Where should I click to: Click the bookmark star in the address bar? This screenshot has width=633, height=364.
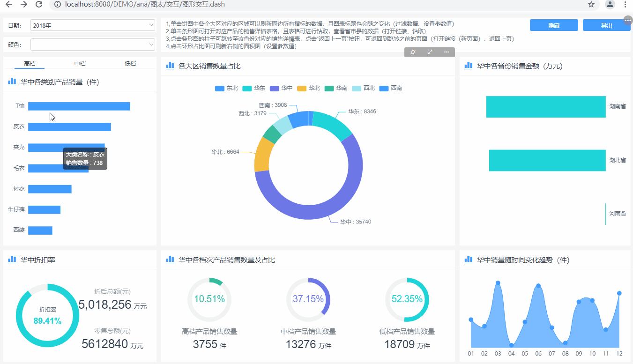tap(592, 4)
